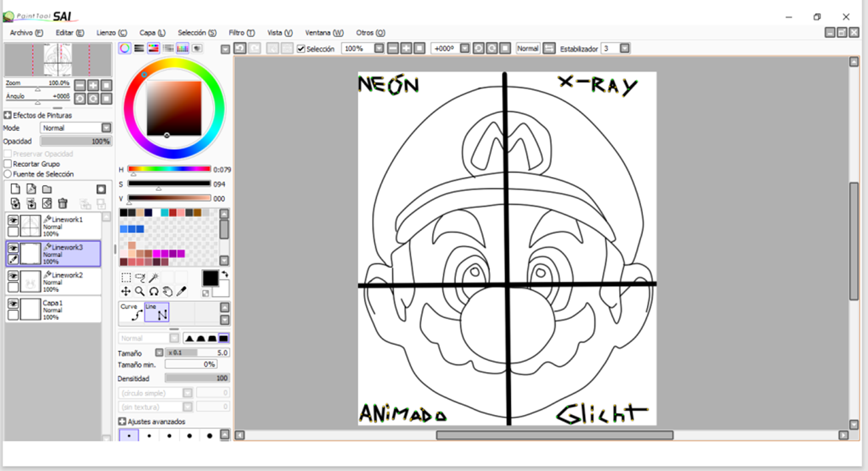Screen dimensions: 868x471
Task: Select the magic wand tool
Action: point(153,278)
